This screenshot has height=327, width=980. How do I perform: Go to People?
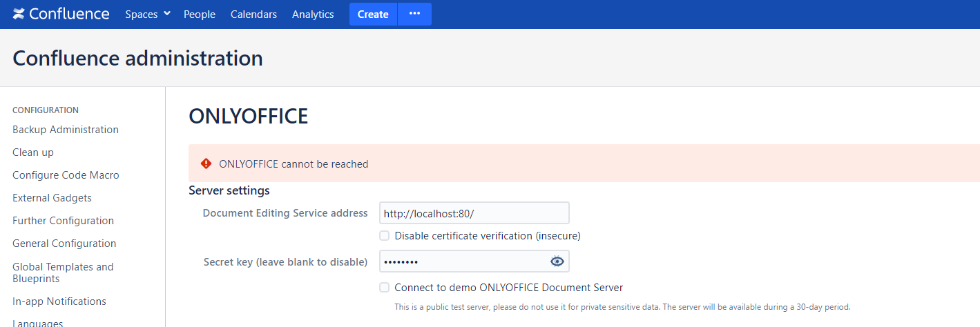200,14
